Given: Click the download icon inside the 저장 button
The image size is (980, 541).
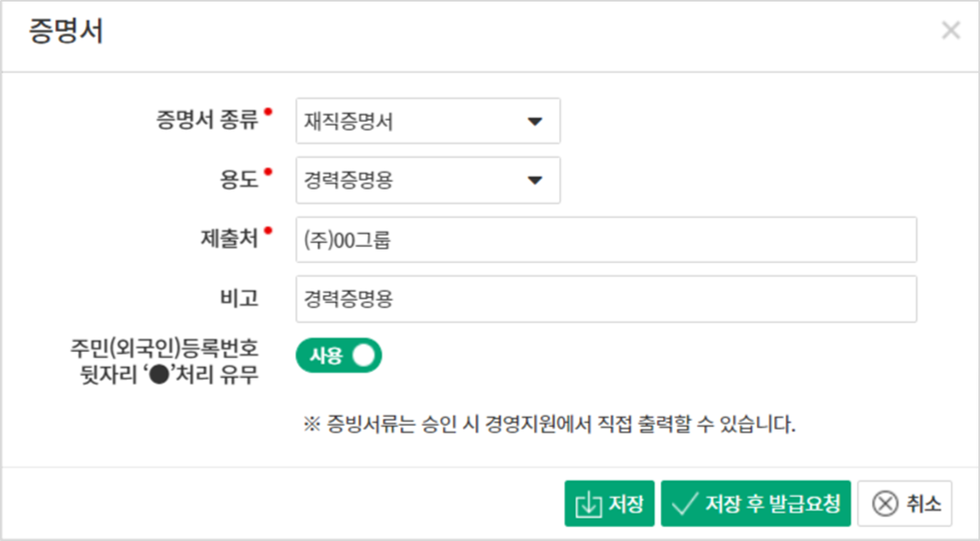Looking at the screenshot, I should pyautogui.click(x=590, y=503).
